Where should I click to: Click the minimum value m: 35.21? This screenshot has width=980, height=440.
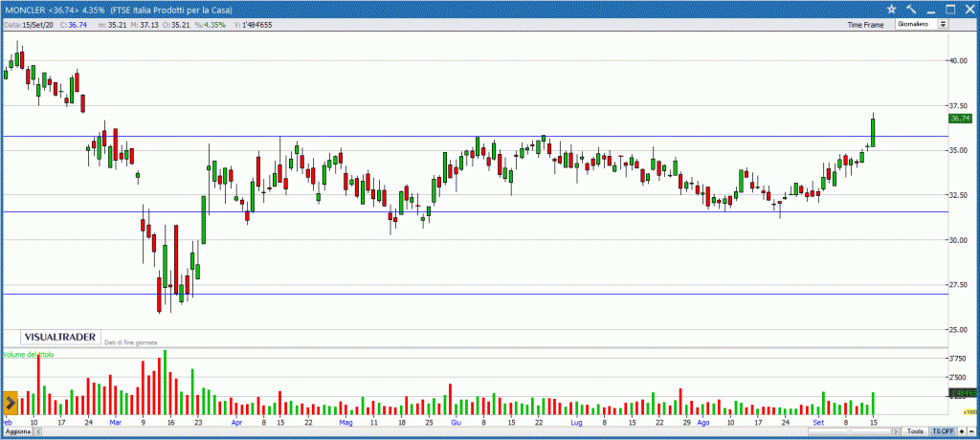coord(115,25)
